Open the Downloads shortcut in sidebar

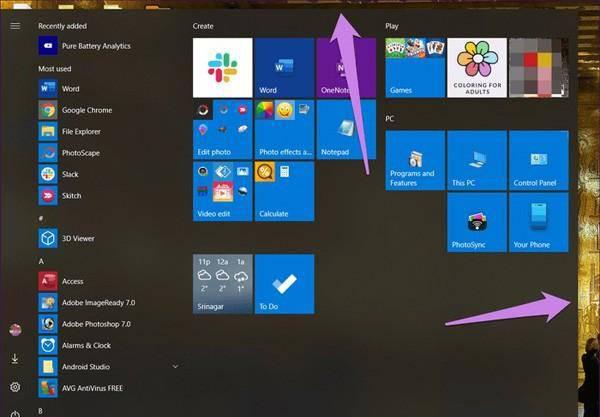(15, 359)
